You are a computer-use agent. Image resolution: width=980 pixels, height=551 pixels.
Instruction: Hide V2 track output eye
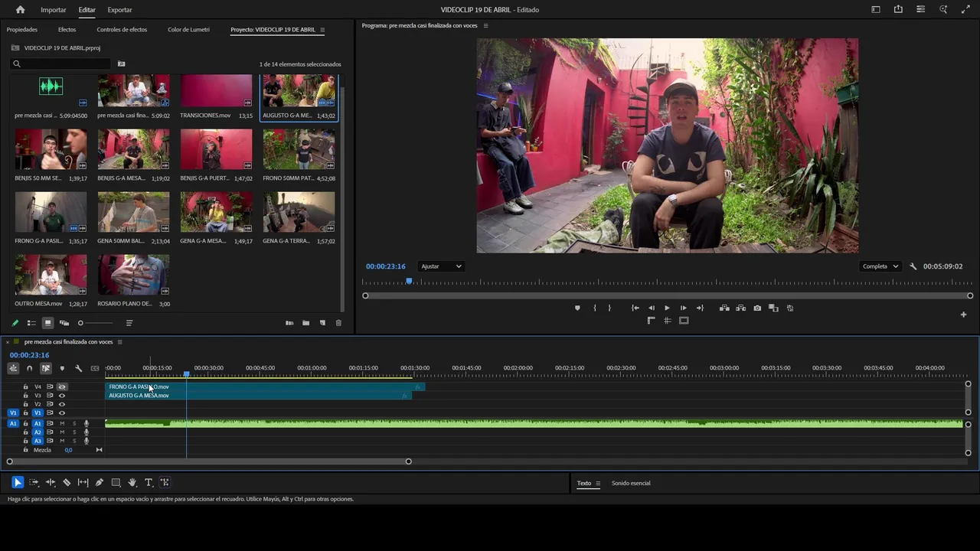click(x=62, y=404)
